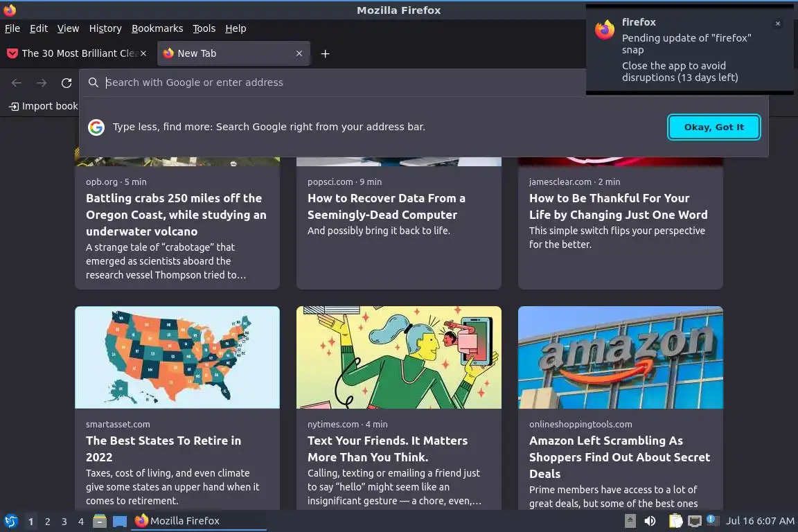This screenshot has height=532, width=798.
Task: Switch to workspace 3
Action: point(64,522)
